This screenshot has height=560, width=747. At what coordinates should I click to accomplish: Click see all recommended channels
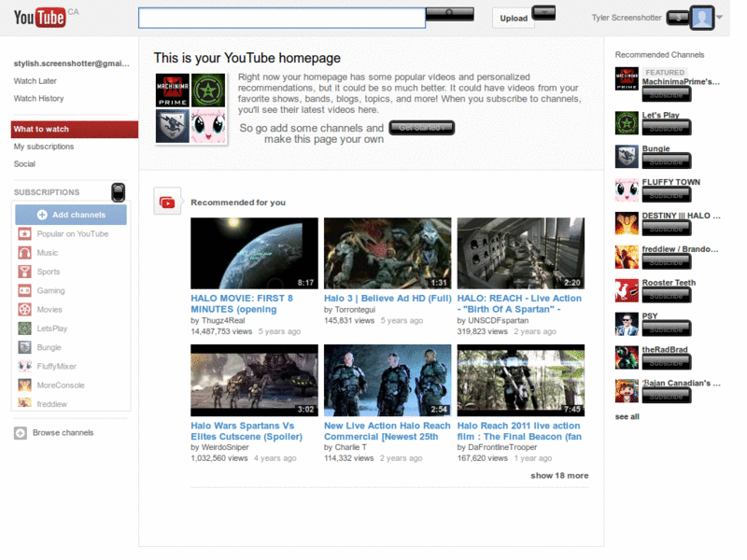click(x=627, y=416)
